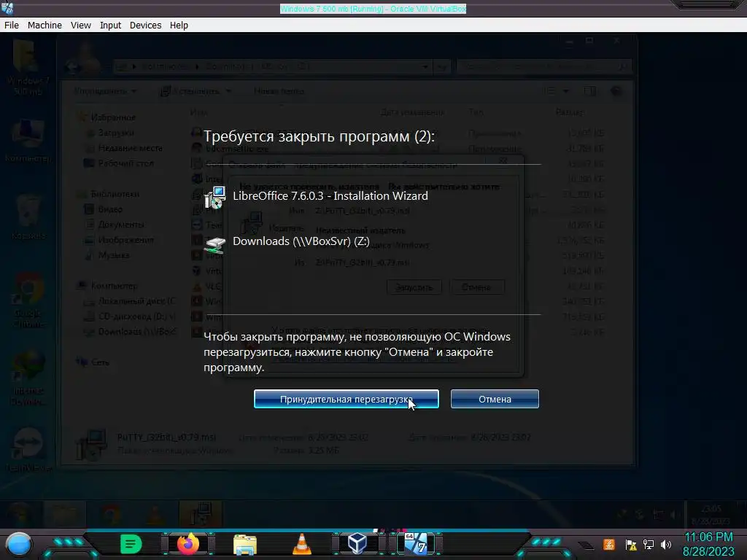Open the clock showing 11:06 PM

pyautogui.click(x=708, y=544)
